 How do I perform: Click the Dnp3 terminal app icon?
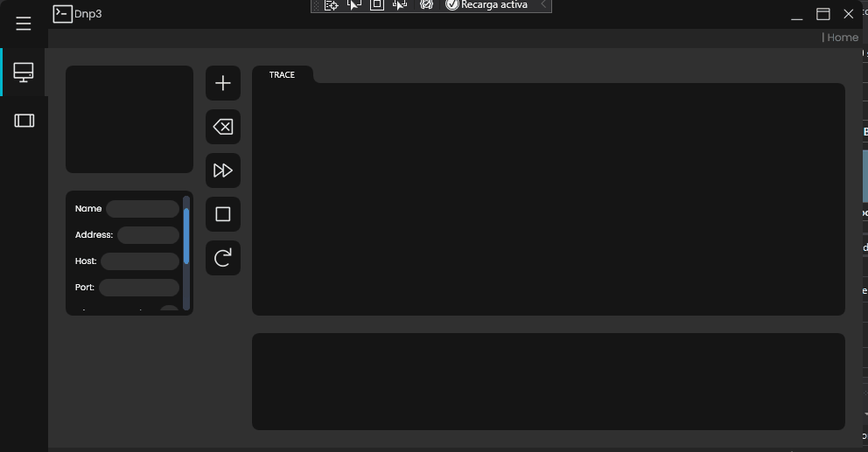[62, 14]
